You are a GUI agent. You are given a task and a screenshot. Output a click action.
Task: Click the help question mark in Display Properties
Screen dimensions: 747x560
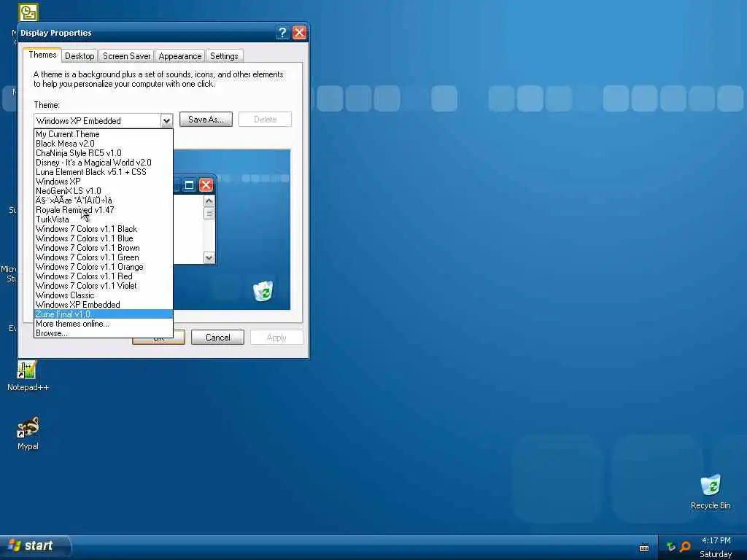pos(282,32)
